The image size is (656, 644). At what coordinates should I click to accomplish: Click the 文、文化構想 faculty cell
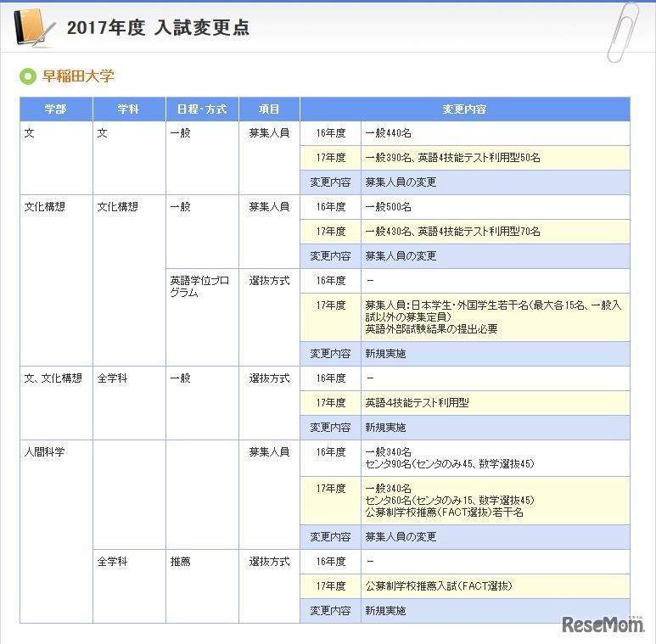click(x=56, y=403)
